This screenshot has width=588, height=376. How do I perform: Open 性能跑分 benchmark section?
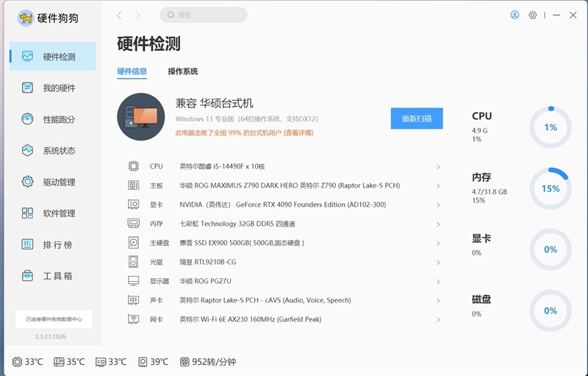52,119
